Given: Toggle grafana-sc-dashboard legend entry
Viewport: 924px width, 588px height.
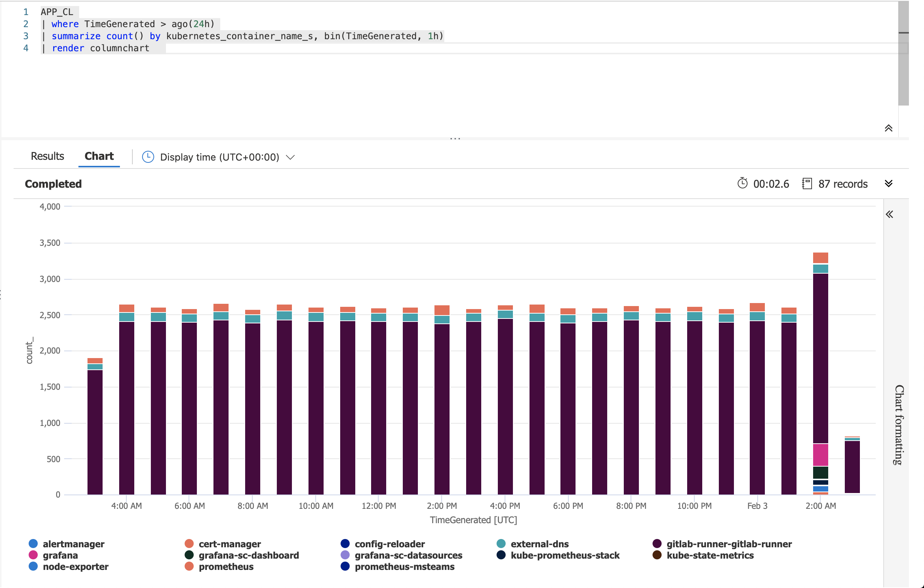Looking at the screenshot, I should pos(241,556).
